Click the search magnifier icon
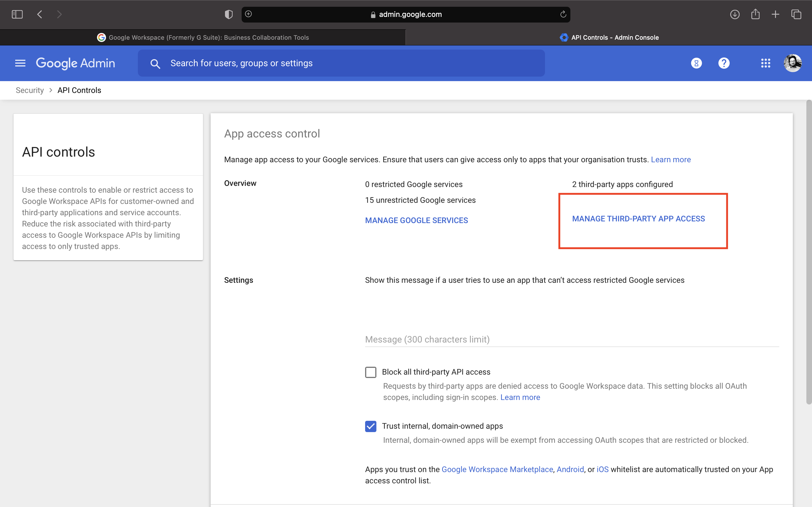 coord(155,64)
